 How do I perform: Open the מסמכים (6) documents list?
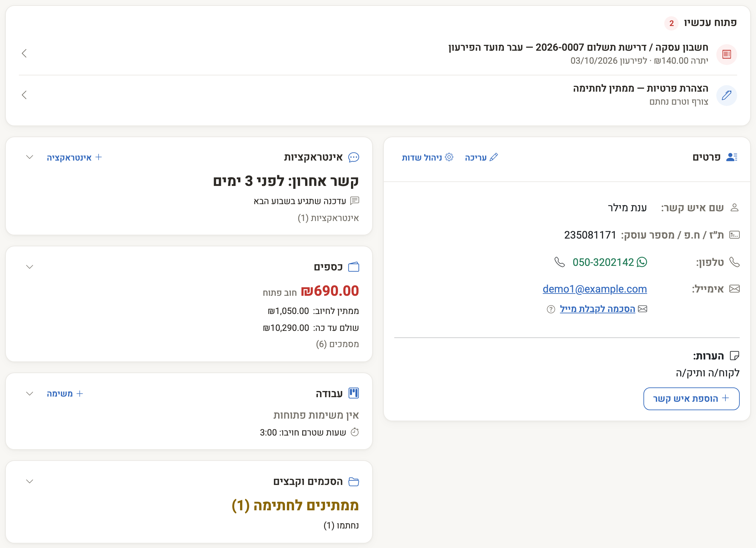(x=337, y=344)
